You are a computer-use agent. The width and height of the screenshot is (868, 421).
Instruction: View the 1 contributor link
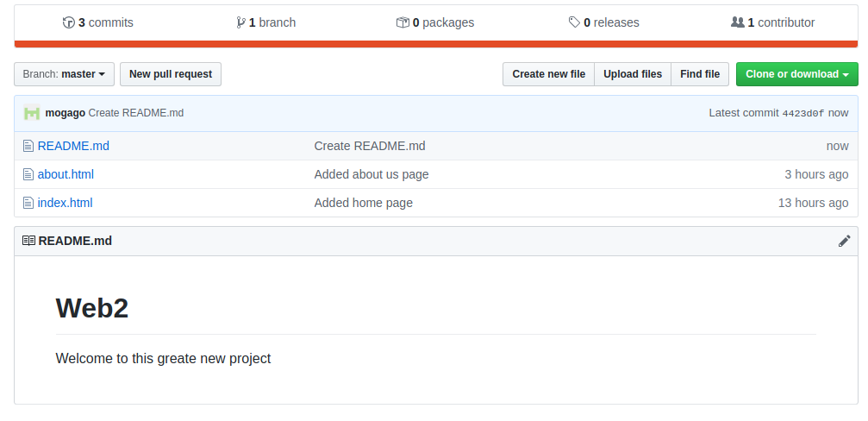click(773, 22)
